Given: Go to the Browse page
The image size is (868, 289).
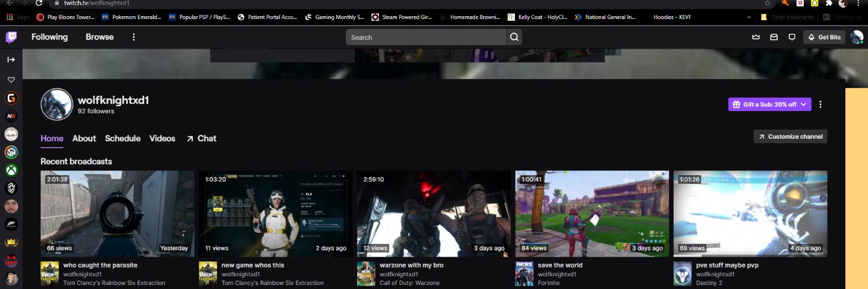Looking at the screenshot, I should point(100,37).
